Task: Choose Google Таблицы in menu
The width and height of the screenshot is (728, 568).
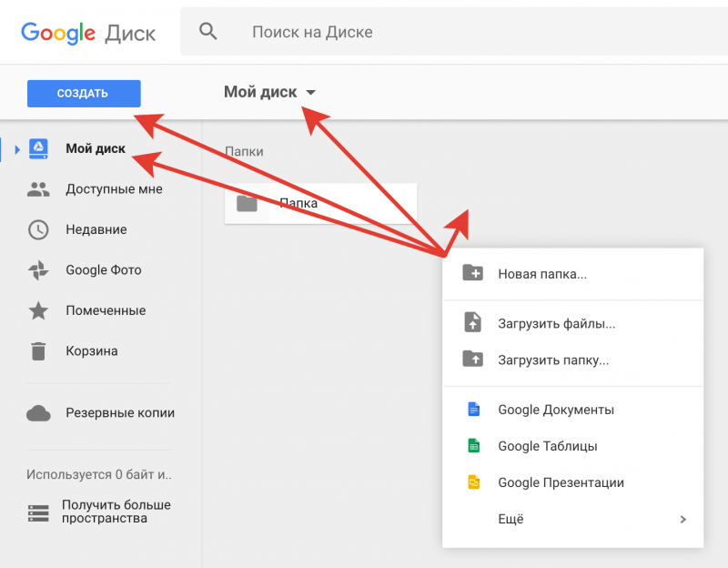Action: point(547,446)
